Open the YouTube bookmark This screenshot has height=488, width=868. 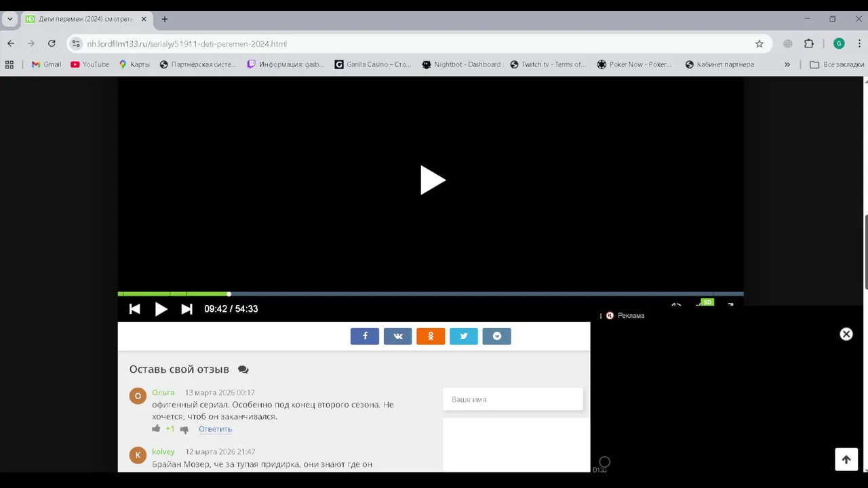click(90, 64)
